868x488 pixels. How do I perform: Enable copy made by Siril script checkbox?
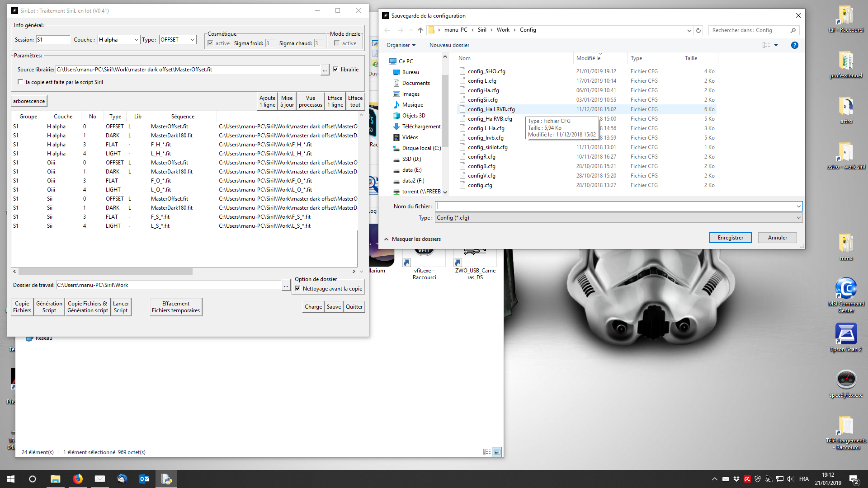[20, 82]
